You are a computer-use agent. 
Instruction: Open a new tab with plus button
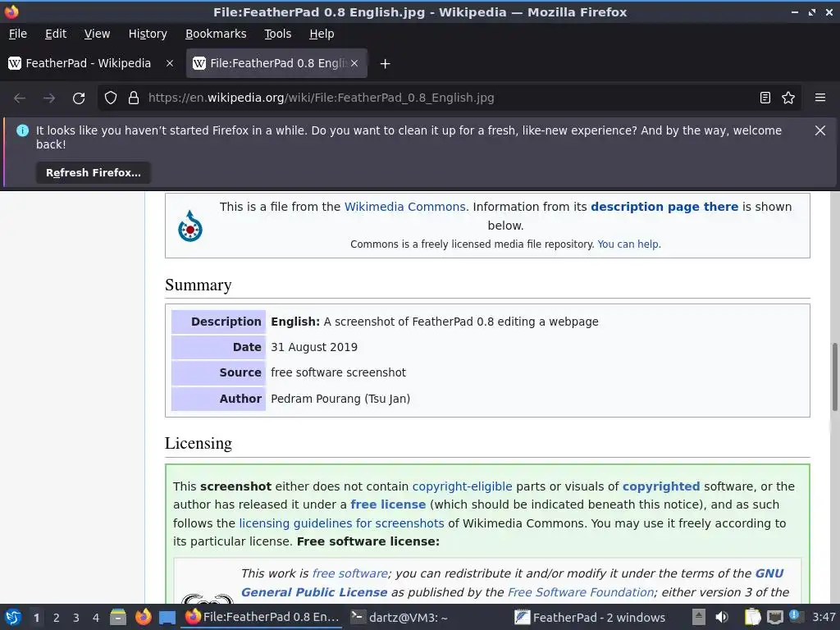385,64
